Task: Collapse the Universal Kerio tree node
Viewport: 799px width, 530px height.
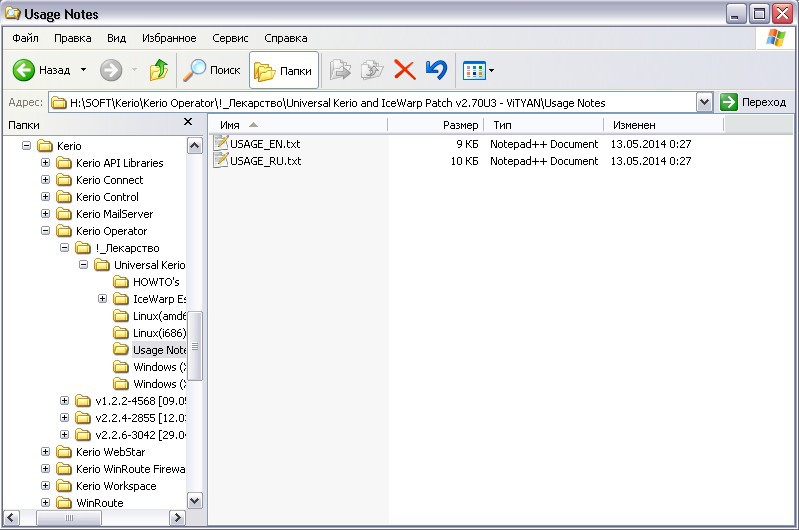Action: click(x=83, y=265)
